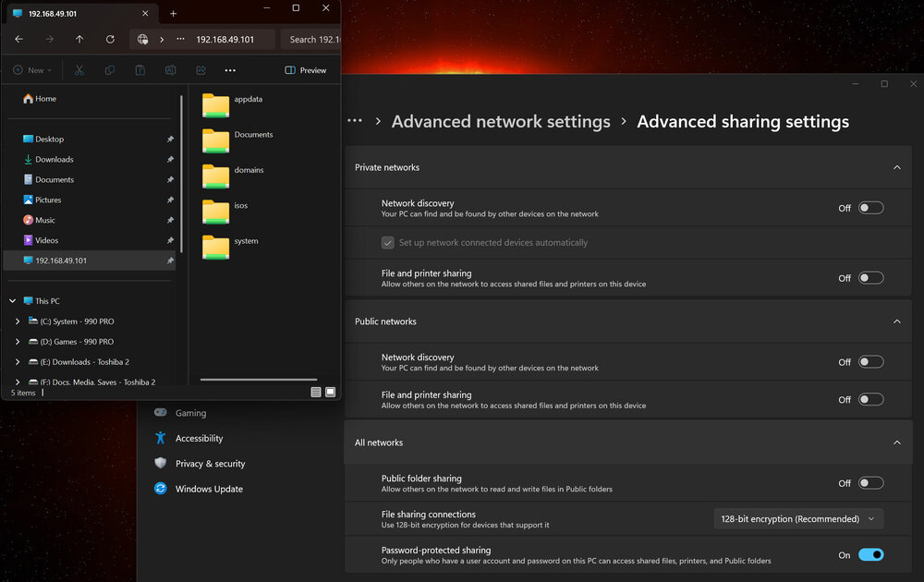Add a new File Explorer tab
This screenshot has height=582, width=924.
tap(174, 14)
